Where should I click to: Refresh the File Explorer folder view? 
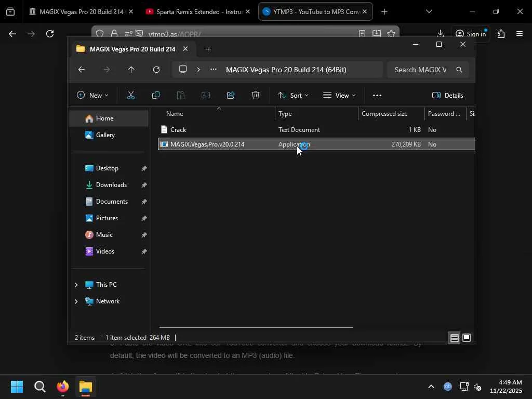[x=156, y=70]
